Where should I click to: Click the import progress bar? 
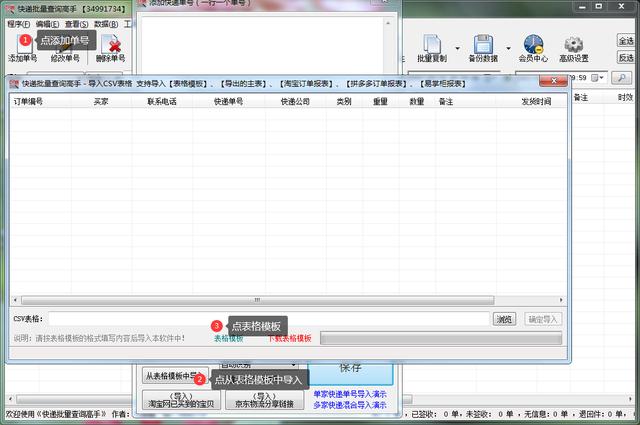[x=441, y=338]
